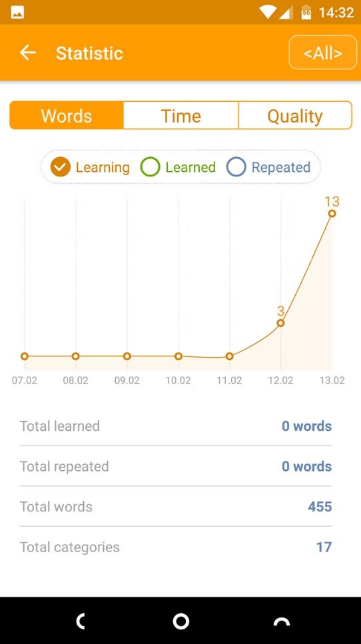
Task: Tap the 11.02 chart data point
Action: point(230,356)
